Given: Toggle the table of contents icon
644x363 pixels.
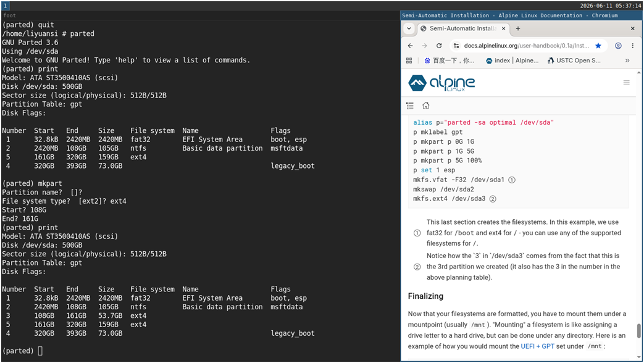Looking at the screenshot, I should click(410, 106).
